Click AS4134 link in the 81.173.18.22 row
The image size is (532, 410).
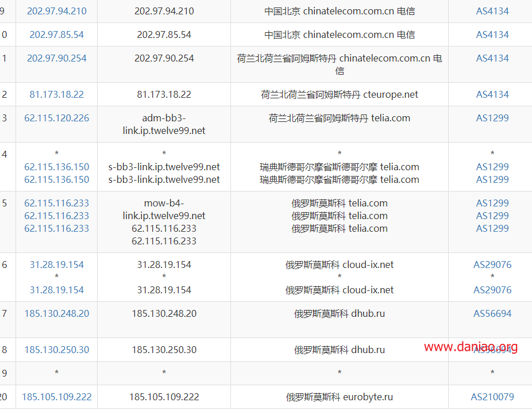point(492,94)
